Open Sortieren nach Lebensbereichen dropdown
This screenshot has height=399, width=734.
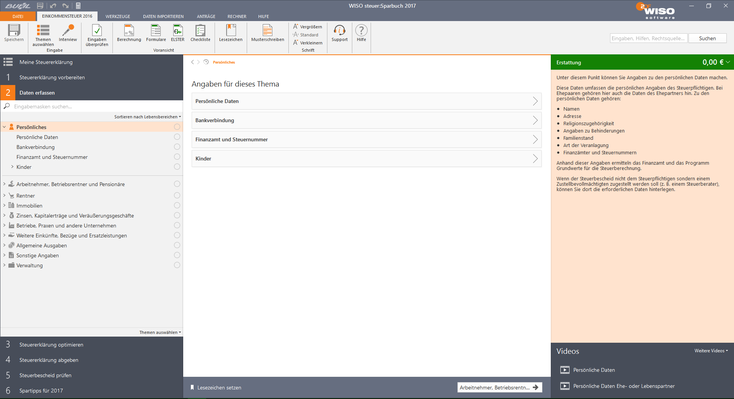pos(147,117)
